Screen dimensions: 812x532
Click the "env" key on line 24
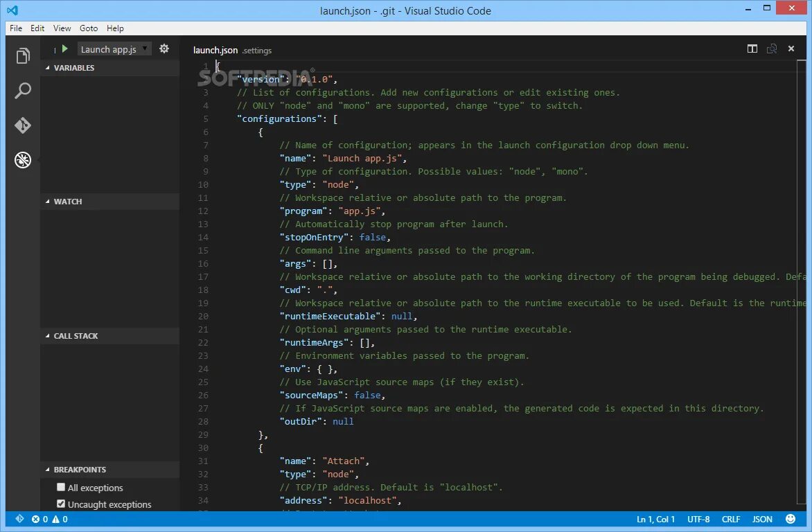point(293,369)
